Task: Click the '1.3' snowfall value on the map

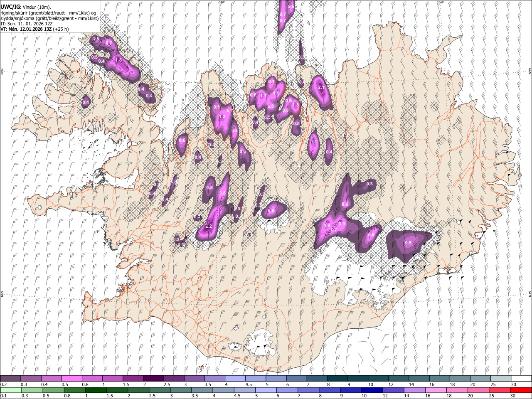Action: (296, 105)
